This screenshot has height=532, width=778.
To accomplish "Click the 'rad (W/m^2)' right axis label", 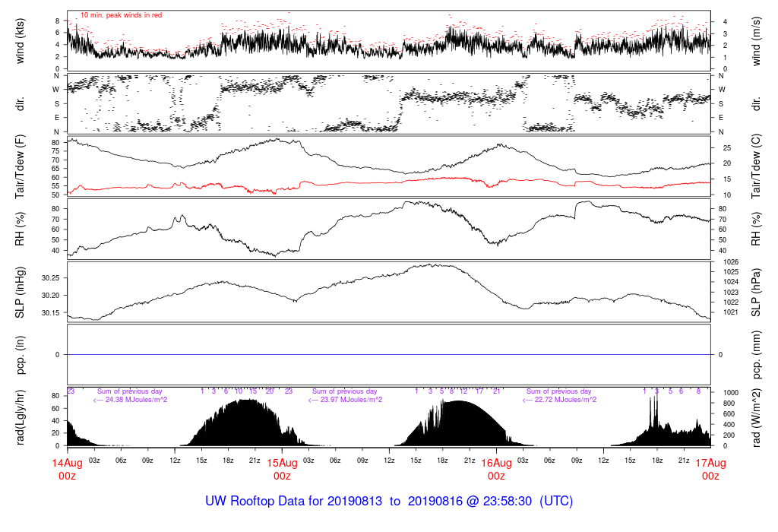I will pyautogui.click(x=756, y=417).
